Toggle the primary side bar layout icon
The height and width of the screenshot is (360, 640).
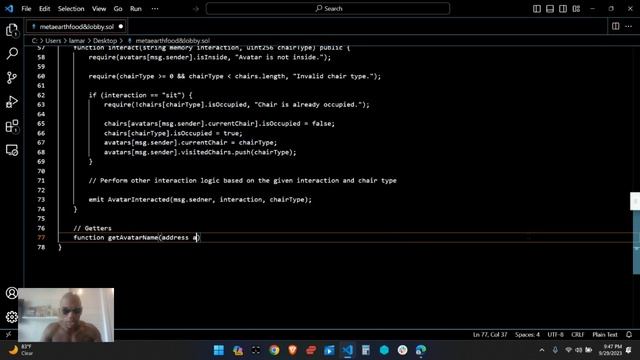point(537,9)
